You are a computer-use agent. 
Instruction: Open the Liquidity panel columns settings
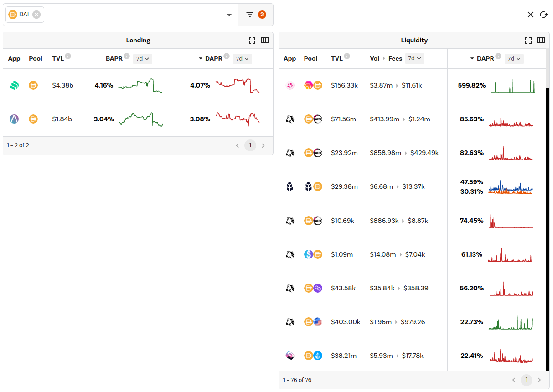click(541, 40)
